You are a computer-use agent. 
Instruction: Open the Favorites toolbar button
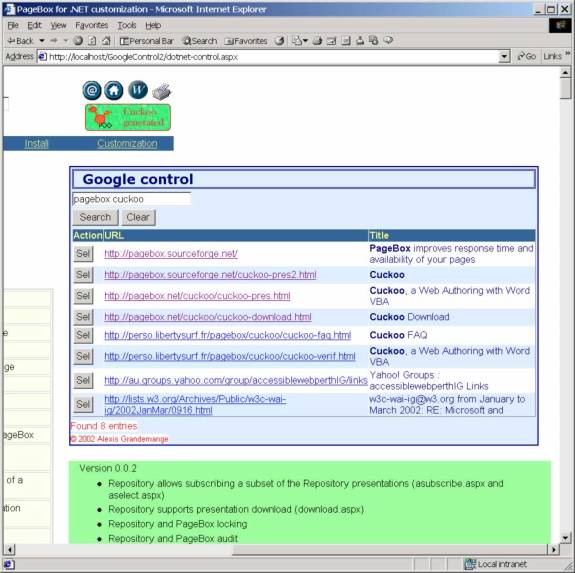click(x=246, y=41)
